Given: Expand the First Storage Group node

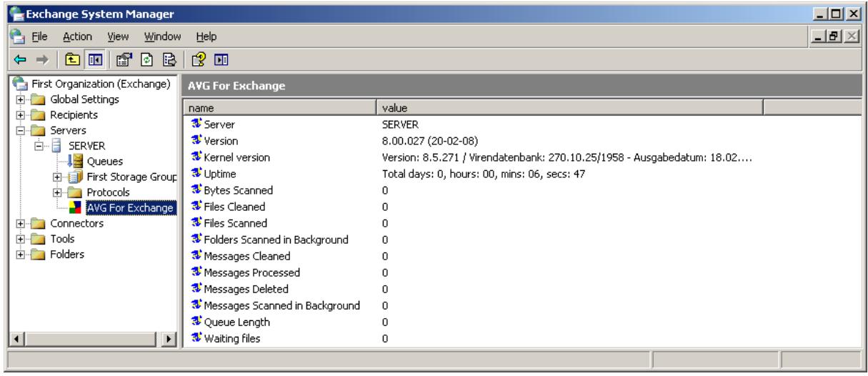Looking at the screenshot, I should 58,177.
